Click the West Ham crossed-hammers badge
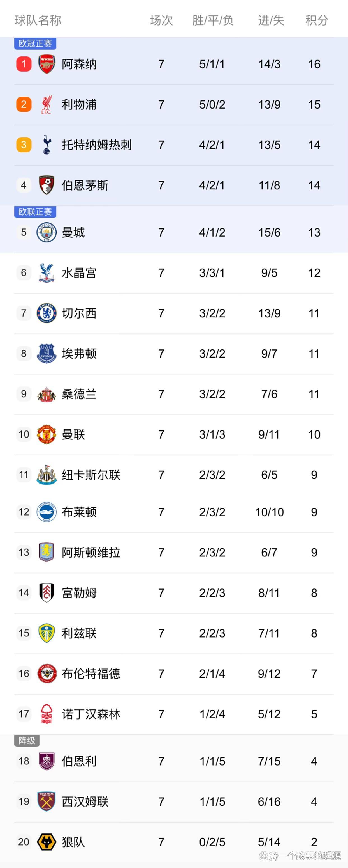Viewport: 348px width, 868px height. click(47, 801)
